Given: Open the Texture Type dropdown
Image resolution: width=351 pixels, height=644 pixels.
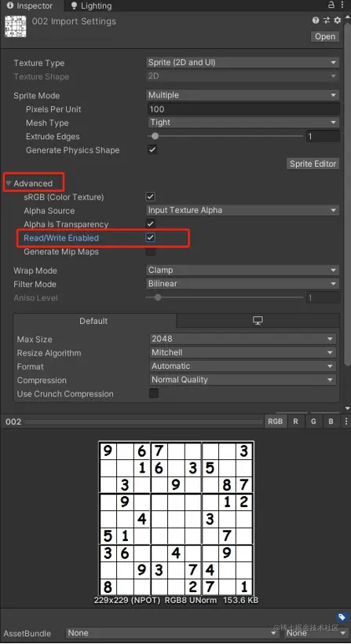Looking at the screenshot, I should point(243,62).
